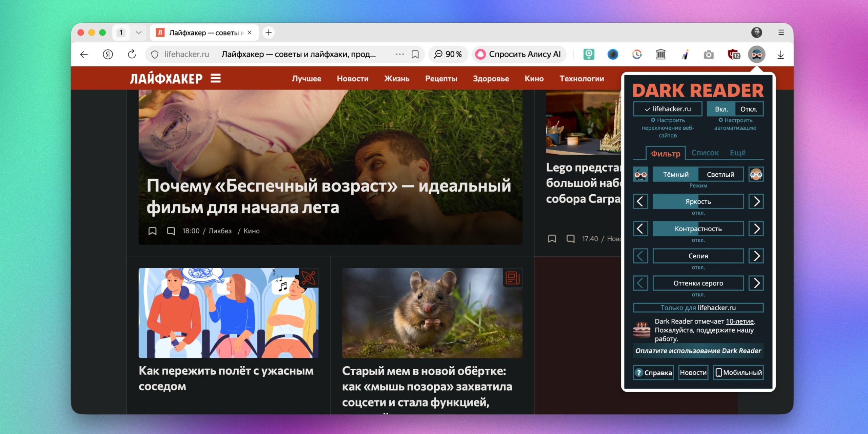
Task: Open Справка help button in Dark Reader
Action: tap(653, 373)
